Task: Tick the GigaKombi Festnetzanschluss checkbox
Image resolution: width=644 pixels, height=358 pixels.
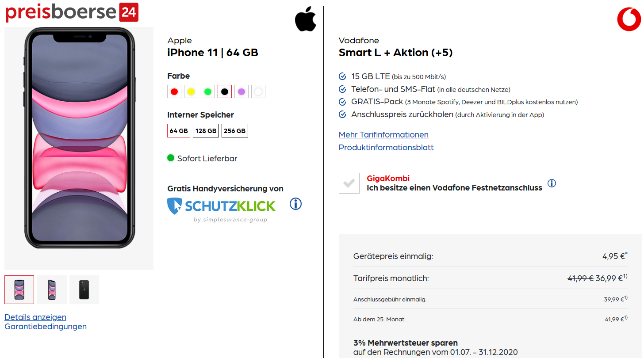Action: [x=349, y=183]
